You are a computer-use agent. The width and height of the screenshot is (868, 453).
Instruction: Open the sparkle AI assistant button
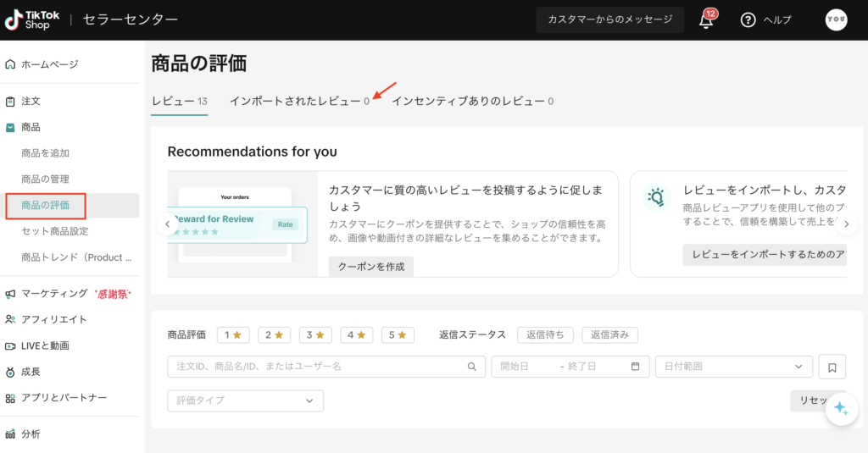840,408
